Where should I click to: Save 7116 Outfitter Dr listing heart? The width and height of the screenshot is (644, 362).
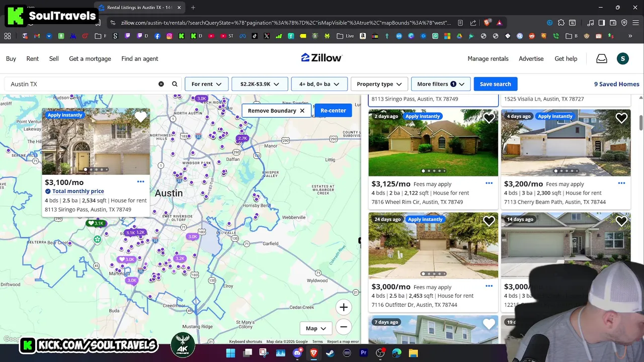click(489, 221)
